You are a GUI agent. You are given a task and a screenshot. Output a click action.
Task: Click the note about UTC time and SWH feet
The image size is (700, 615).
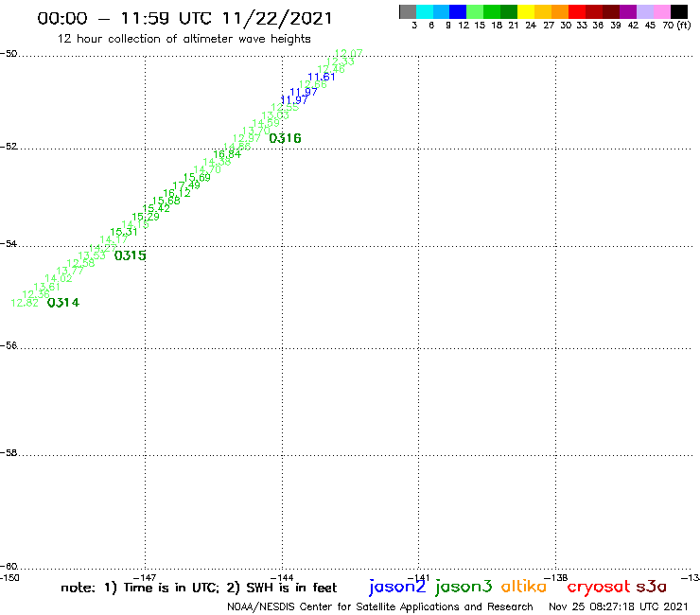tap(199, 588)
